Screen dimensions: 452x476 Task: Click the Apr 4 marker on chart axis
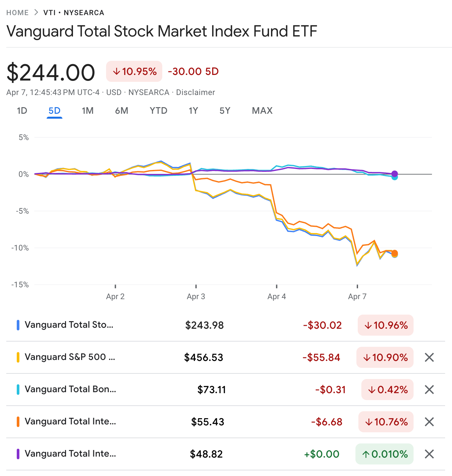[277, 296]
